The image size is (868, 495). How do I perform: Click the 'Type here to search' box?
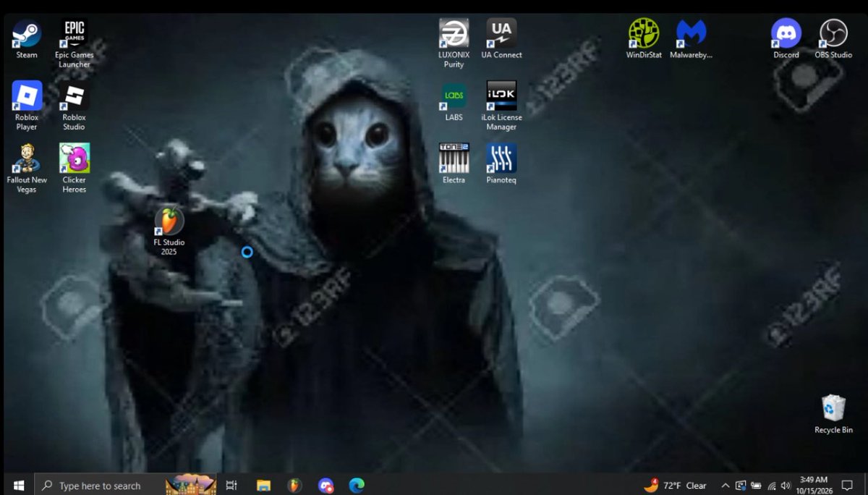click(x=126, y=485)
